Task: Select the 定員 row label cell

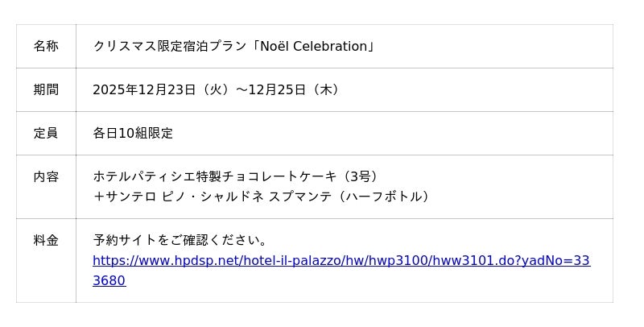Action: click(46, 134)
